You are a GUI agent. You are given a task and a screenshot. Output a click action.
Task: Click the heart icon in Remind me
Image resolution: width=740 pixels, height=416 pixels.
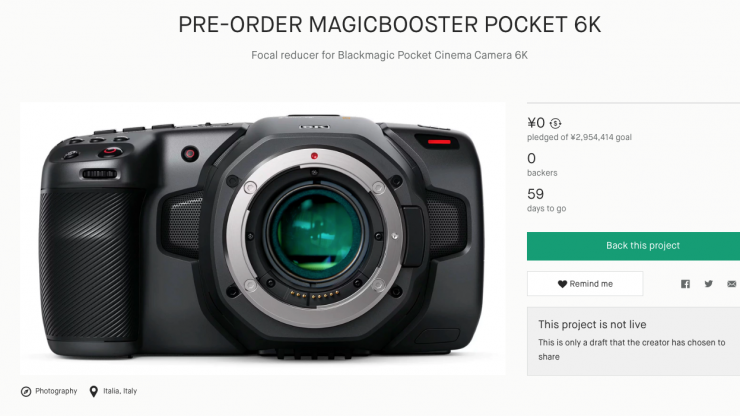pos(562,284)
